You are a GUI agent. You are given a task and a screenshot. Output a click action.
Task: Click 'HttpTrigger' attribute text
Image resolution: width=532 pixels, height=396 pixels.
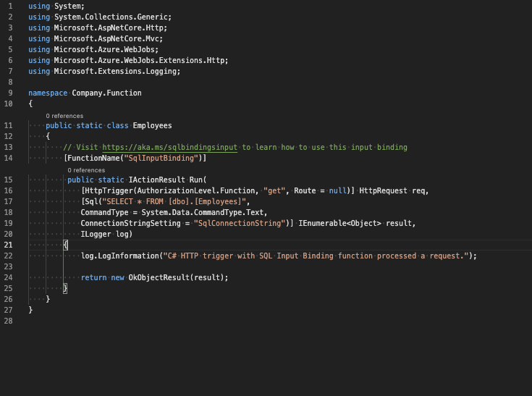click(109, 190)
